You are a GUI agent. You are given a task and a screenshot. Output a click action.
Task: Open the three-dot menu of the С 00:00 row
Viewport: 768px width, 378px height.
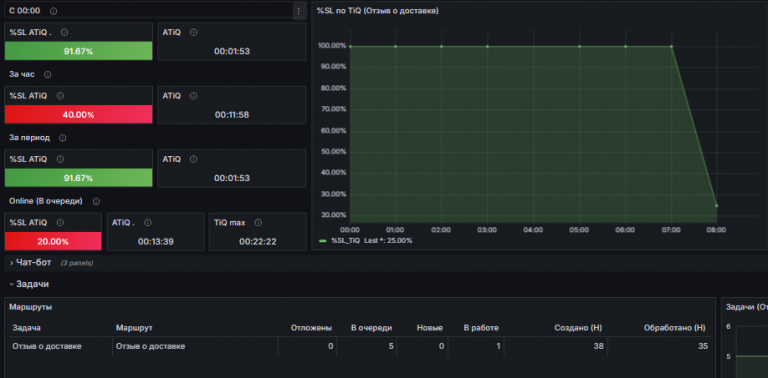299,11
